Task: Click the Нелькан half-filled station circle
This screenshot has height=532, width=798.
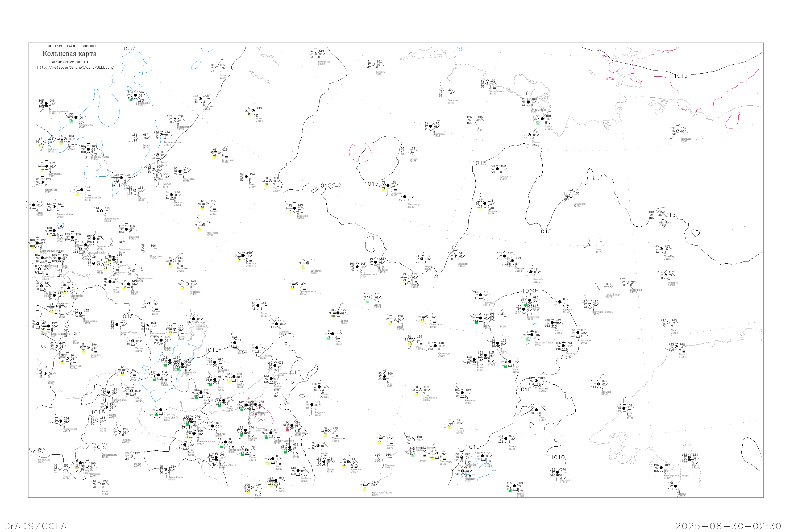Action: (598, 384)
